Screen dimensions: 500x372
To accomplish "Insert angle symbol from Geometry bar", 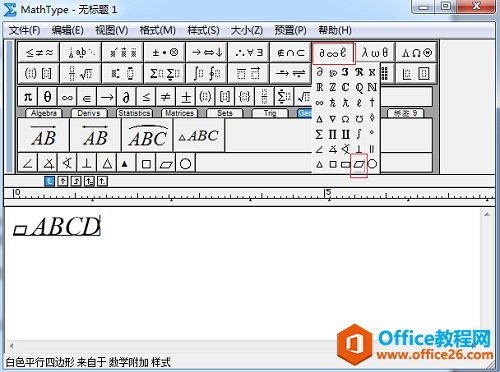I will (x=28, y=163).
